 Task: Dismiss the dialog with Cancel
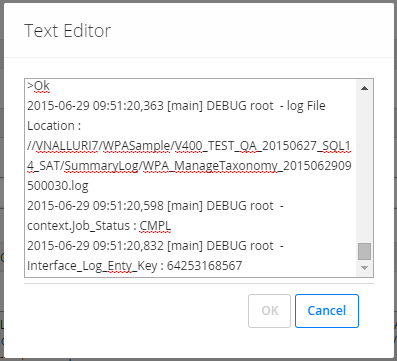point(327,311)
